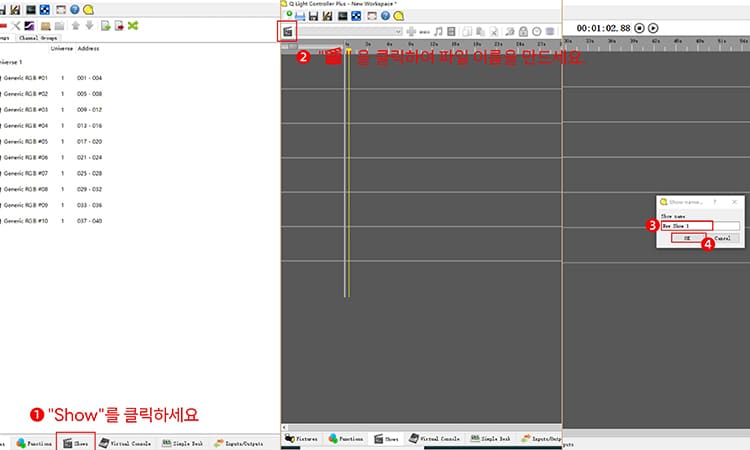
Task: Click the New Show clapperboard icon
Action: 287,32
